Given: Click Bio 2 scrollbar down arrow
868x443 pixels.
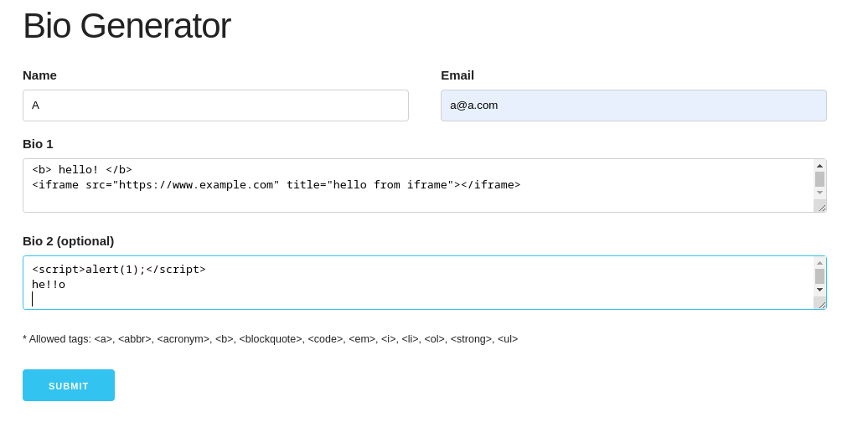Looking at the screenshot, I should tap(820, 290).
